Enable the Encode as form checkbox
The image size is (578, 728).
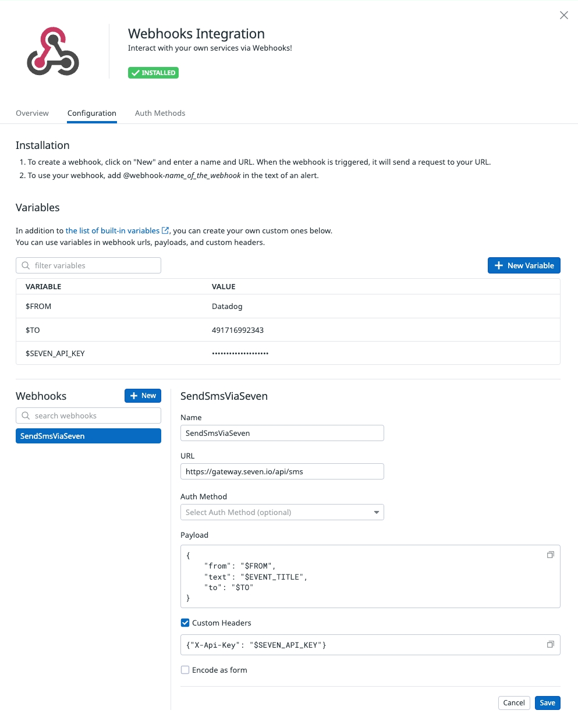pyautogui.click(x=185, y=670)
